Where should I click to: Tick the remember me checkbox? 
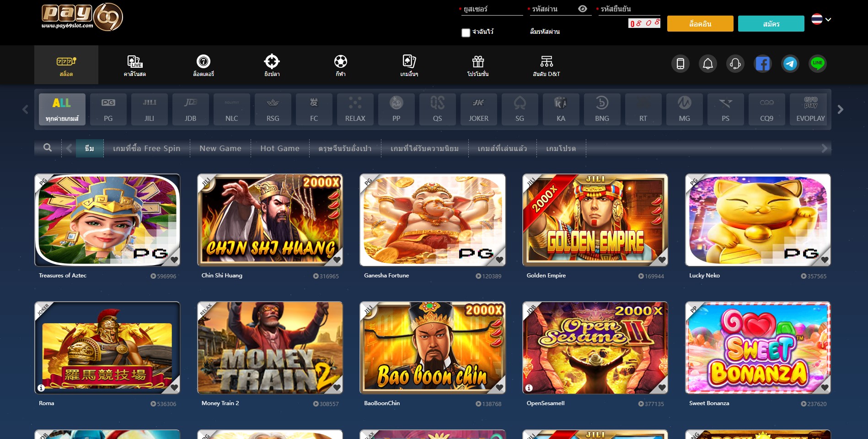click(x=466, y=33)
